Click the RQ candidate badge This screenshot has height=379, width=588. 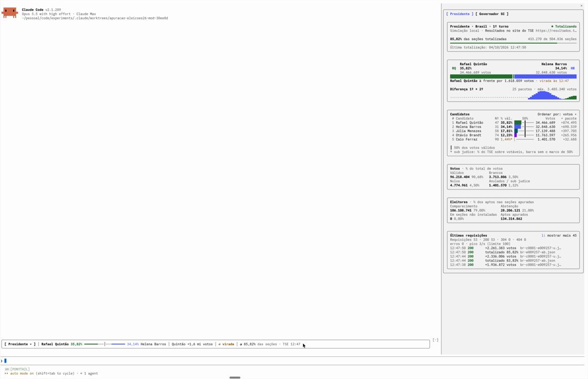[454, 68]
